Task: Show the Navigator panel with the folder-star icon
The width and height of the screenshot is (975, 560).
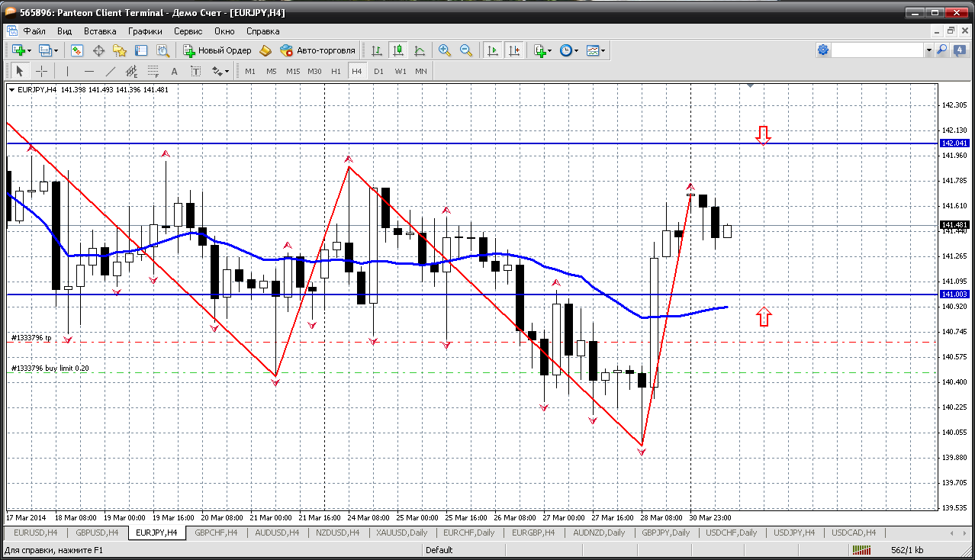Action: click(120, 50)
